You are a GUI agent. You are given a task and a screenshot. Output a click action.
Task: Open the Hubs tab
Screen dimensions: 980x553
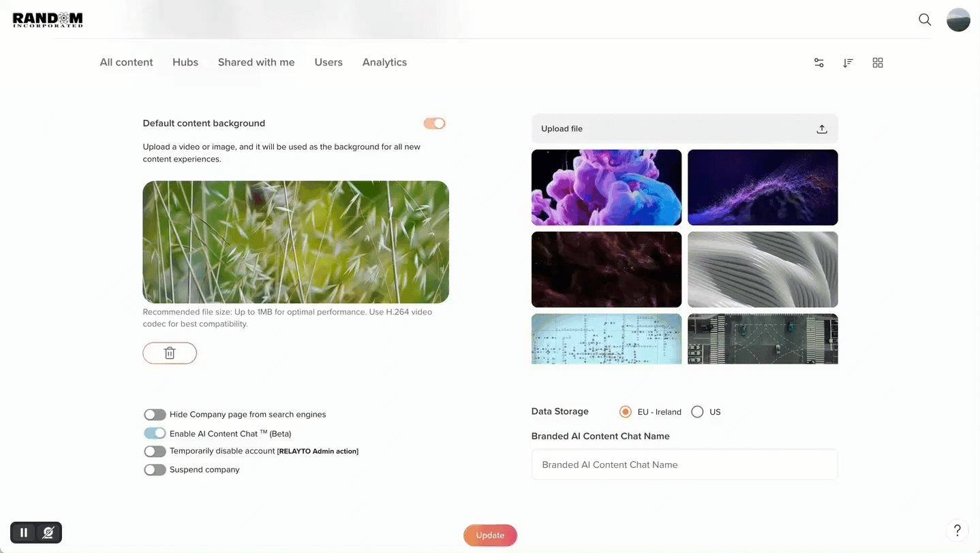click(185, 62)
